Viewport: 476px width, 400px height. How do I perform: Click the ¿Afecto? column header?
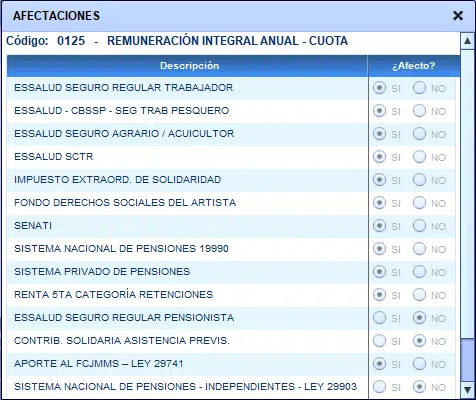414,66
